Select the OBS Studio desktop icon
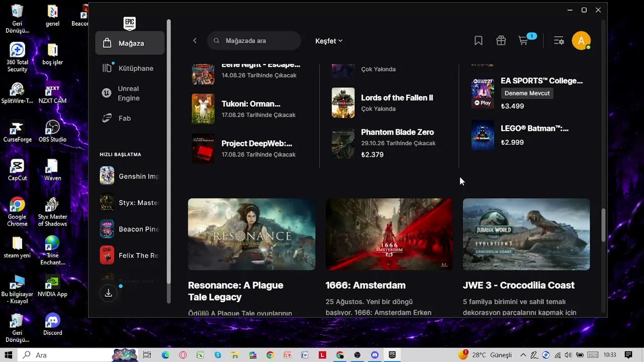Viewport: 644px width, 362px height. 52,132
